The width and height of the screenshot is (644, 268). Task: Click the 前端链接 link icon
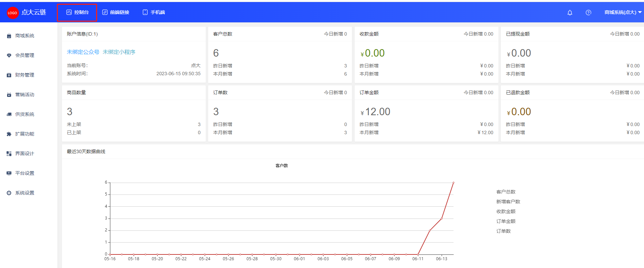point(105,12)
